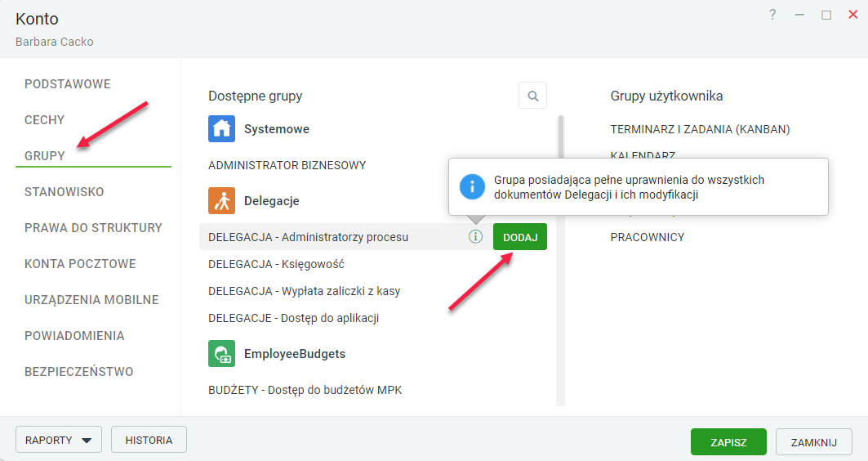
Task: Select ADMINISTRATOR BIZNESOWY group
Action: coord(287,165)
